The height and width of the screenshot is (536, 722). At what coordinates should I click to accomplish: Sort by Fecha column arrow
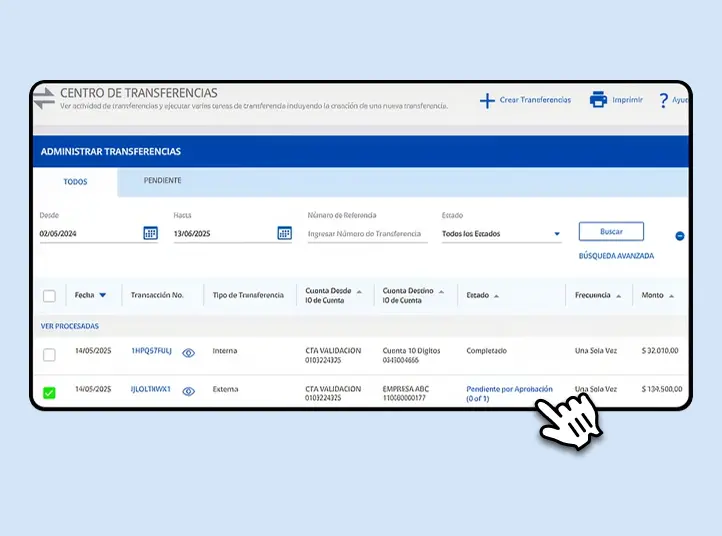pos(103,295)
